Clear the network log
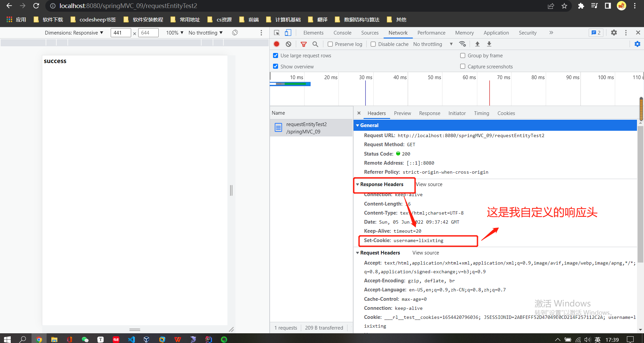Screen dimensions: 644x343 click(288, 44)
